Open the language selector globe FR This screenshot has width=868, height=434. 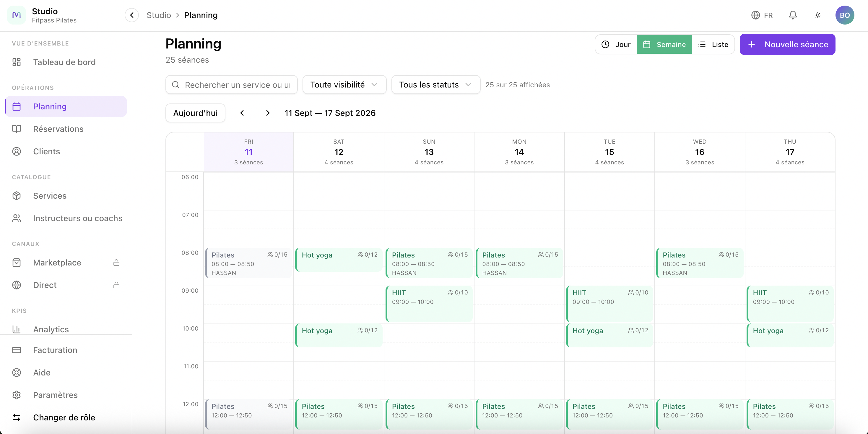pos(762,15)
